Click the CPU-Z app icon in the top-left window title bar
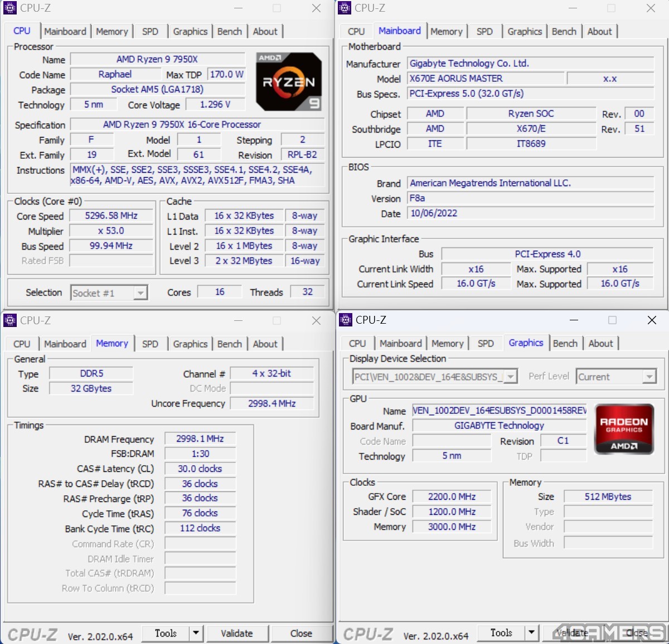 pyautogui.click(x=10, y=8)
